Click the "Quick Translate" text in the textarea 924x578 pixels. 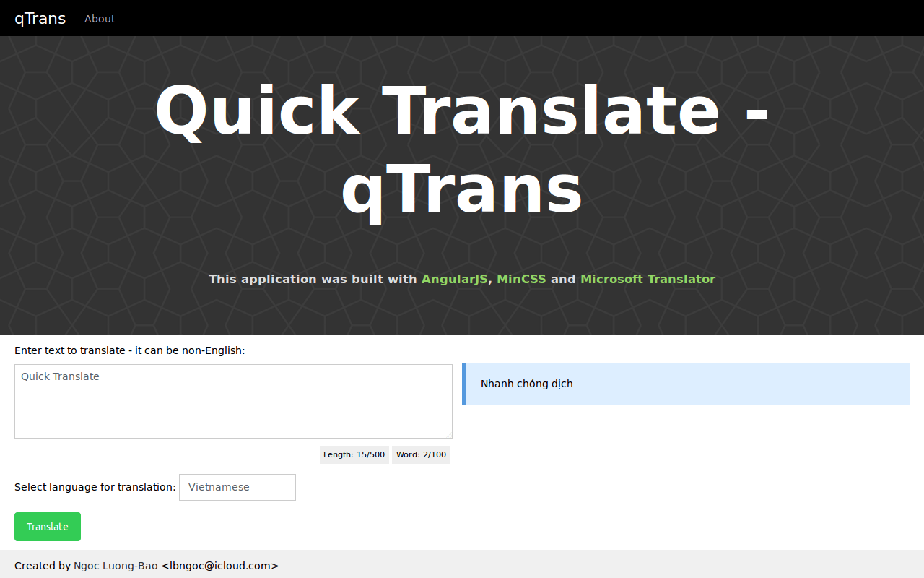pos(61,376)
